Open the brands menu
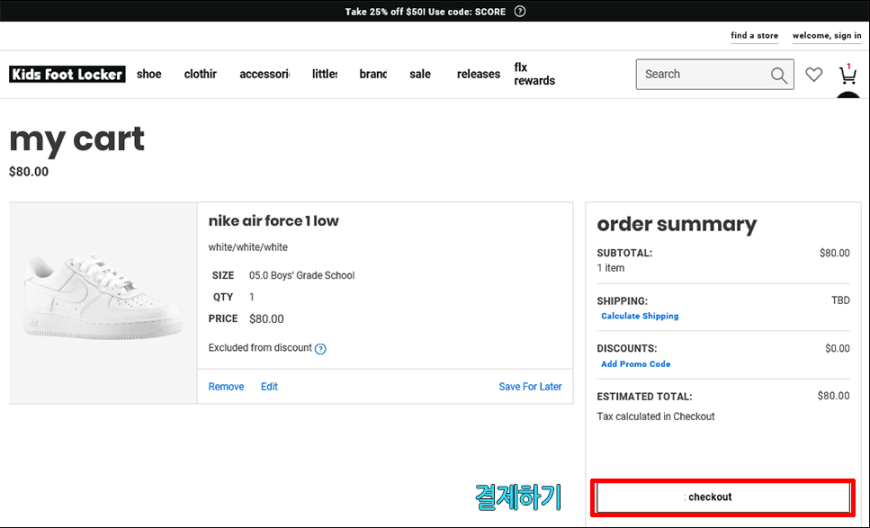870x528 pixels. (373, 74)
